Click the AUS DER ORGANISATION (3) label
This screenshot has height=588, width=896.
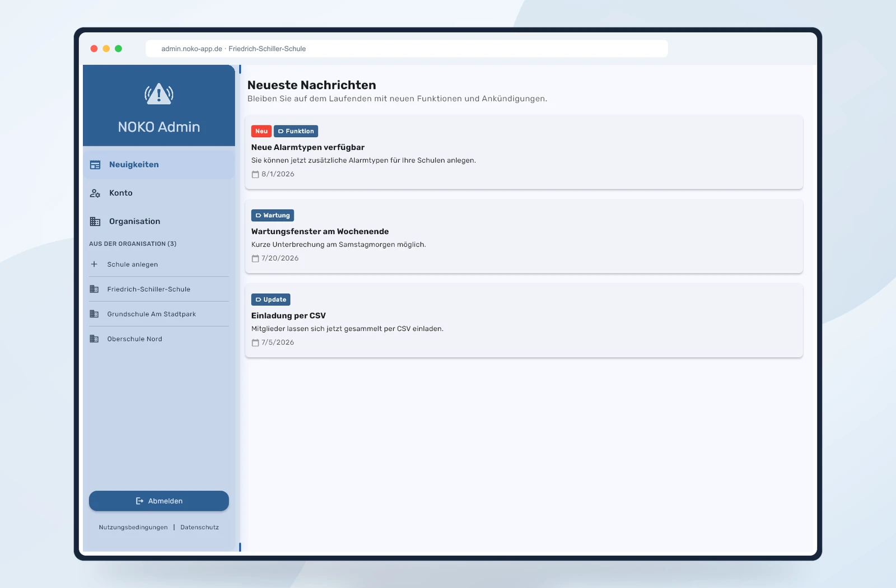click(133, 244)
